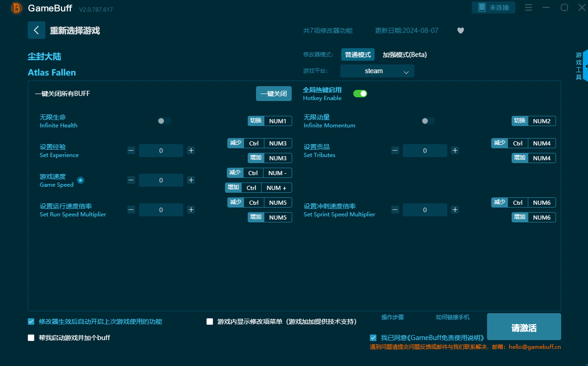The height and width of the screenshot is (366, 588).
Task: Check 游戏内显示修改项菜单 checkbox
Action: (x=210, y=322)
